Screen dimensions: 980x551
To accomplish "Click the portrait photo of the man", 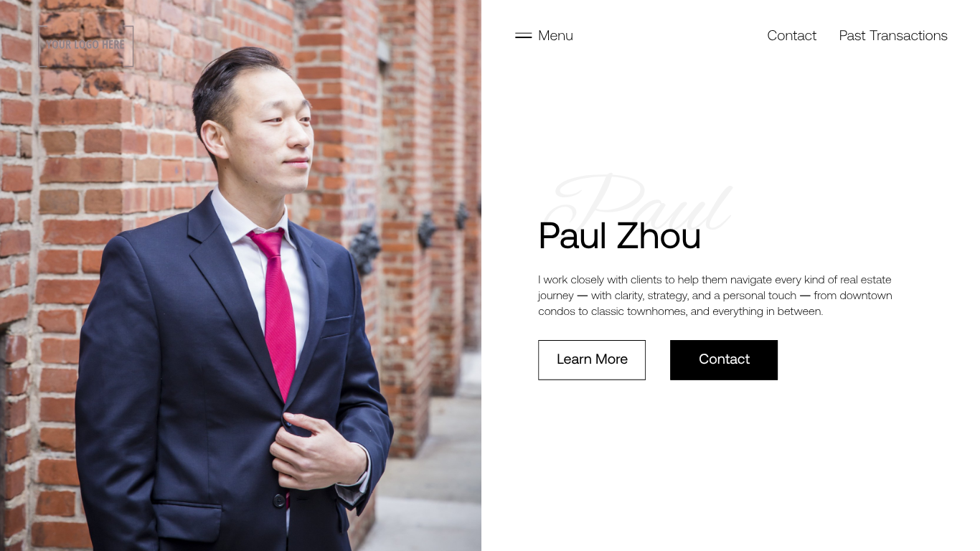I will pos(240,275).
